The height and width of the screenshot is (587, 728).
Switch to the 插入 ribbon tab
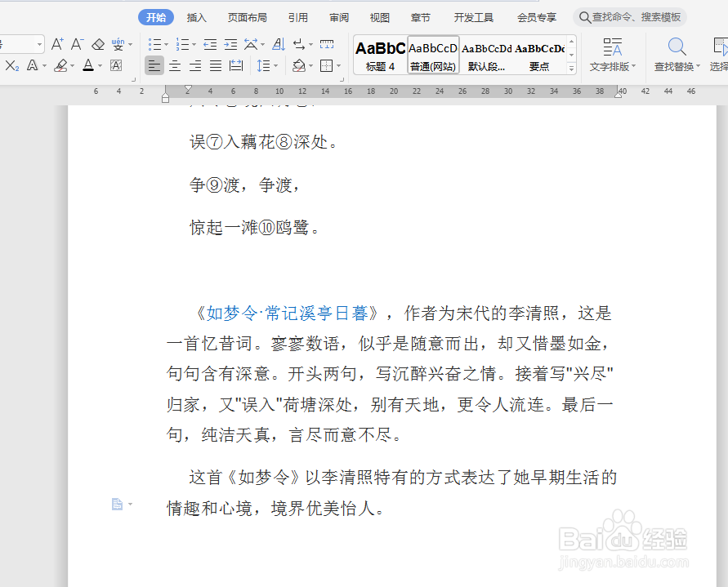click(196, 16)
